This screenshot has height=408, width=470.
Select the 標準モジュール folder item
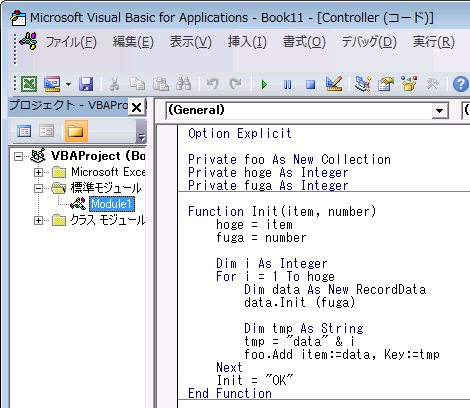pos(106,188)
